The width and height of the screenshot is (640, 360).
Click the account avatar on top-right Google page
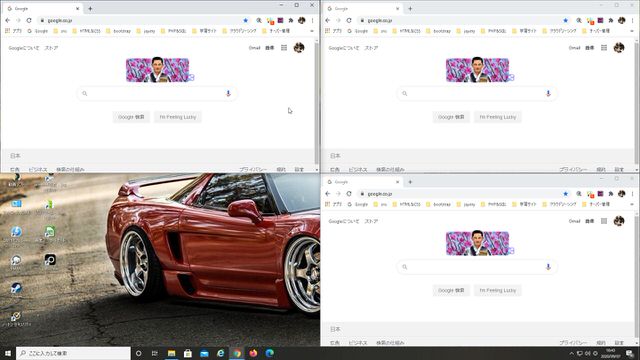619,48
